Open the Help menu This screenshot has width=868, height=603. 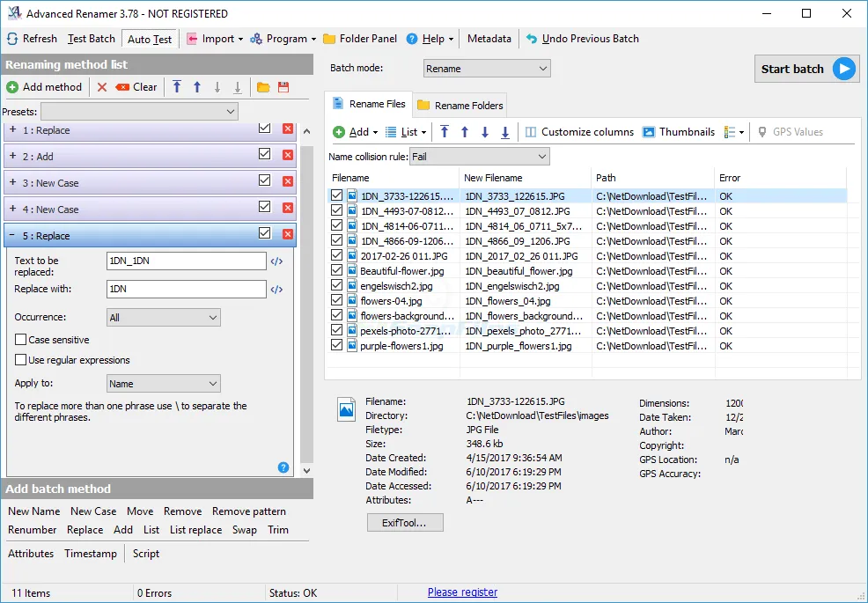point(430,39)
